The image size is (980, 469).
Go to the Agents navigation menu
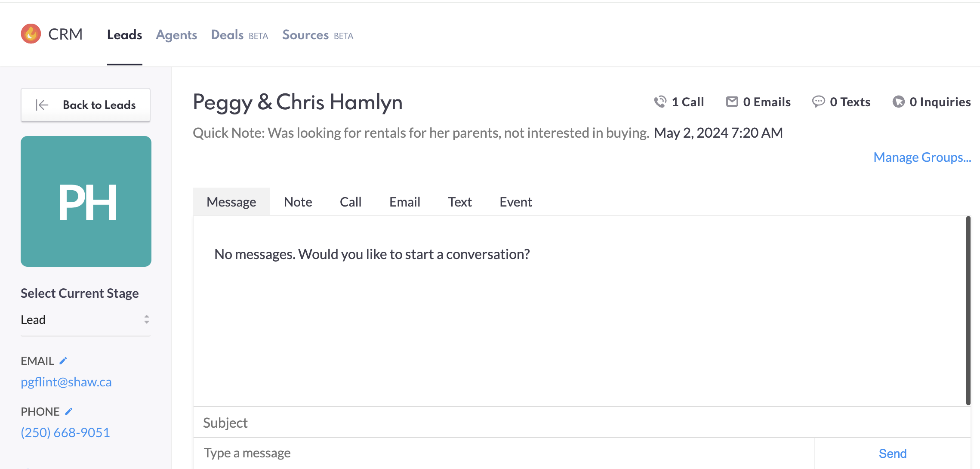coord(176,35)
